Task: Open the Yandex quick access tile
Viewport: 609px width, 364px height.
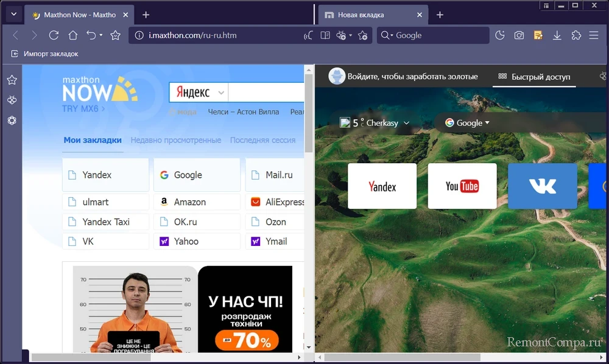Action: [382, 186]
